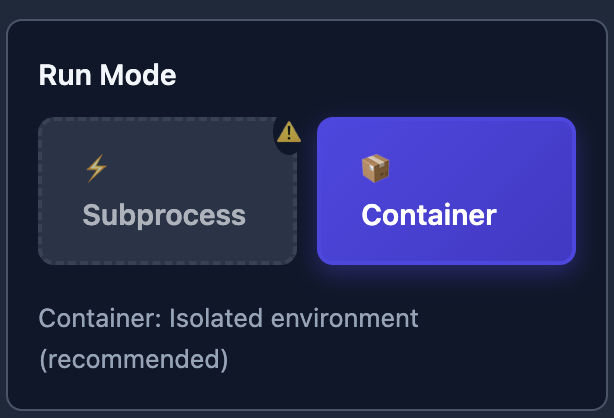This screenshot has width=614, height=418.
Task: Select the Container run mode
Action: point(446,191)
